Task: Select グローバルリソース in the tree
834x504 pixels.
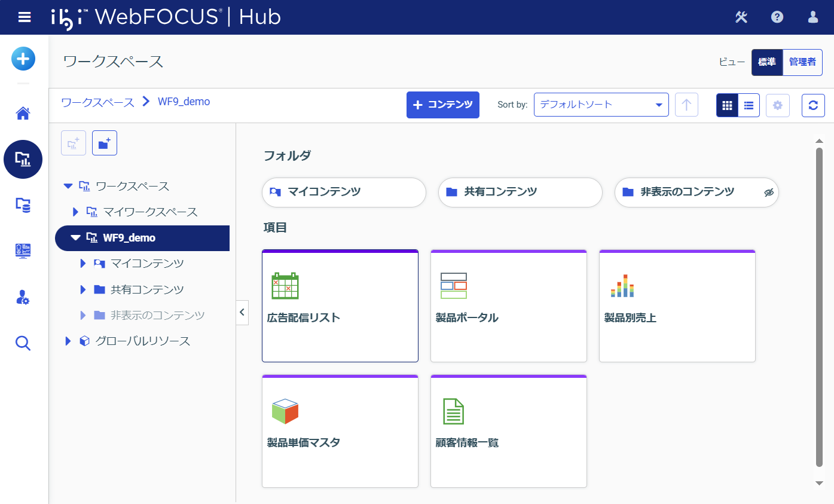Action: (143, 341)
